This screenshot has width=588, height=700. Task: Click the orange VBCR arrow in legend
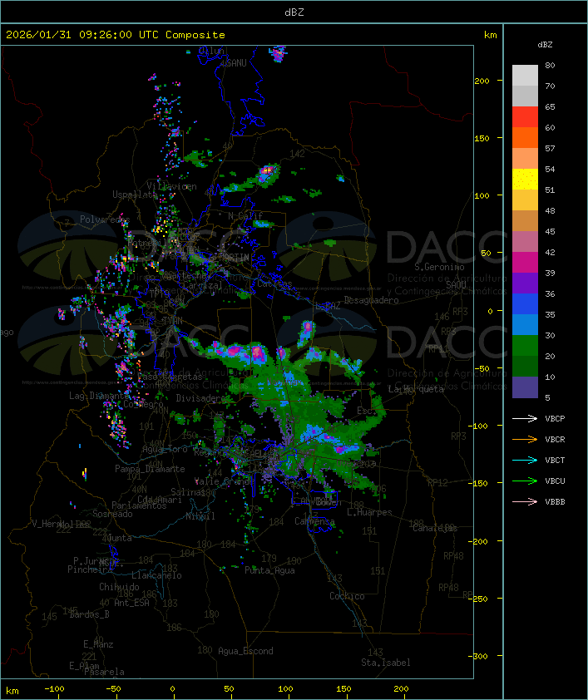[x=525, y=439]
